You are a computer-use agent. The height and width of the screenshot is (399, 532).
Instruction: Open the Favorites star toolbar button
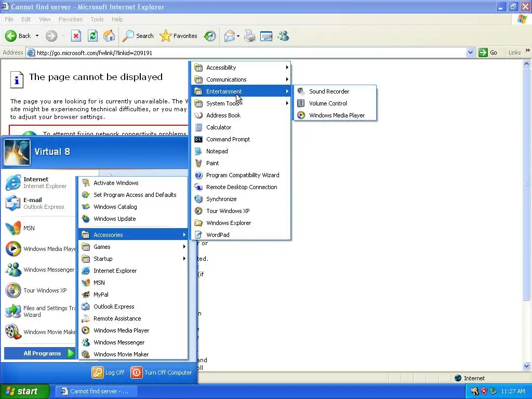tap(178, 36)
